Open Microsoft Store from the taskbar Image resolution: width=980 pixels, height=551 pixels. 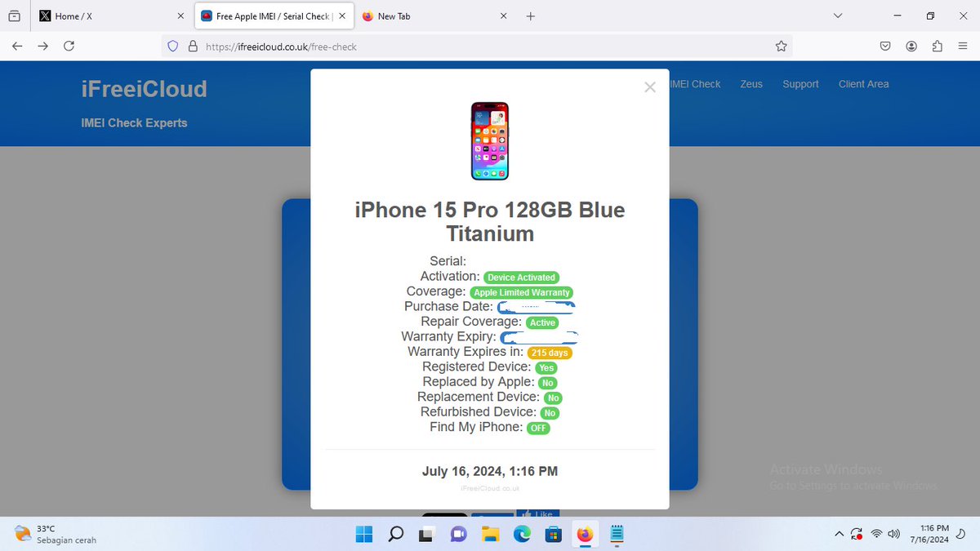coord(554,535)
